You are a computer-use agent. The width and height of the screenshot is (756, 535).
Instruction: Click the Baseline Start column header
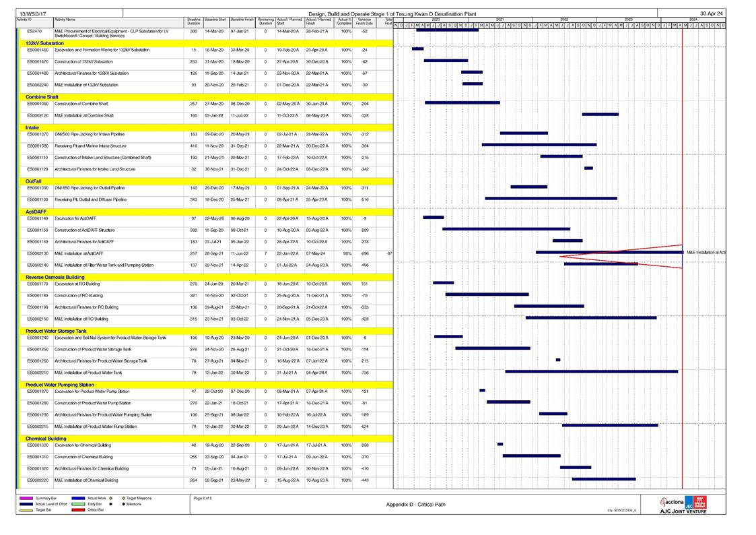(x=215, y=20)
